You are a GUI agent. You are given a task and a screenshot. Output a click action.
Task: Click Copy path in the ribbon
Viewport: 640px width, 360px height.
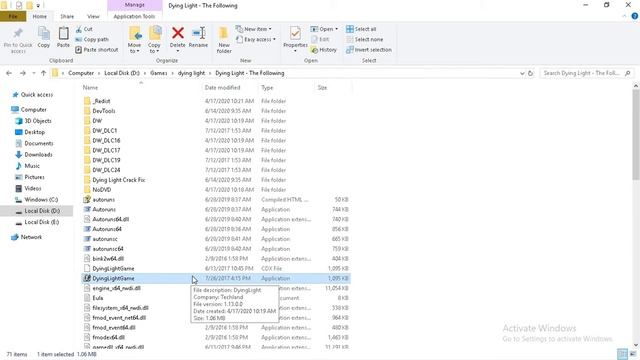tap(92, 40)
